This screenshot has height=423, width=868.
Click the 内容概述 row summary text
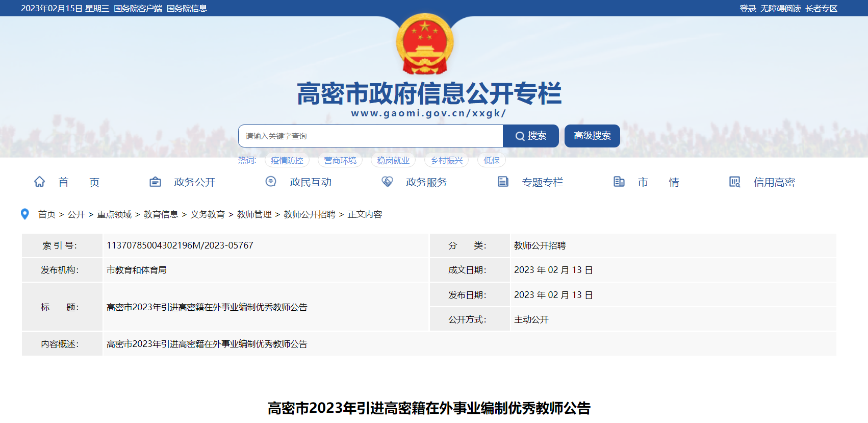(x=207, y=344)
